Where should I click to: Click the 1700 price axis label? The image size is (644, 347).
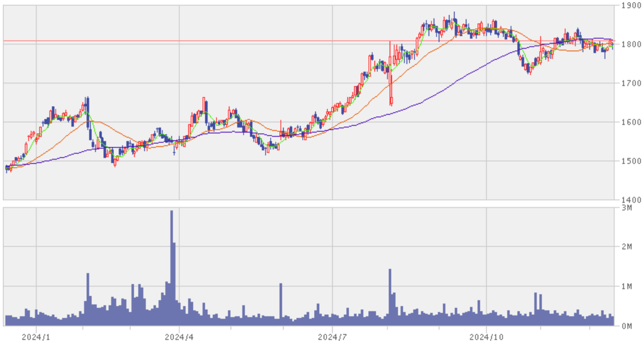pyautogui.click(x=631, y=84)
